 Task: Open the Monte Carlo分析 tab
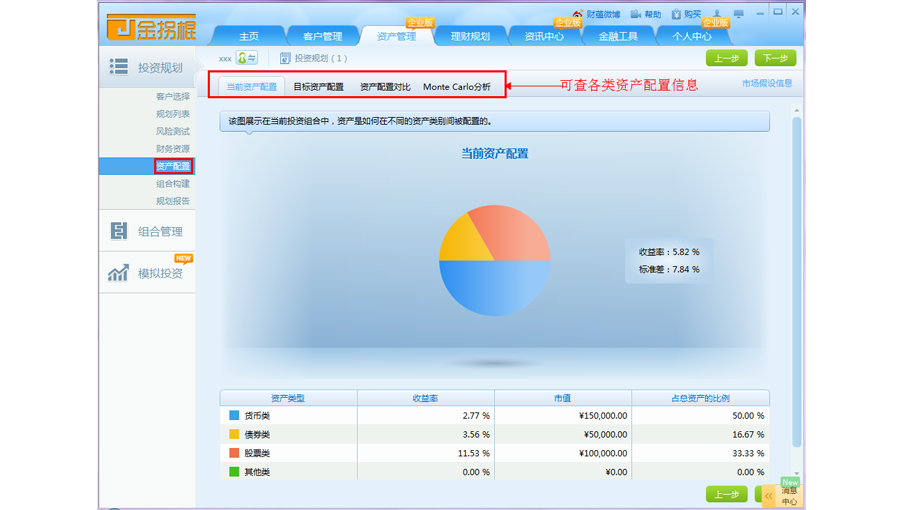pos(457,87)
